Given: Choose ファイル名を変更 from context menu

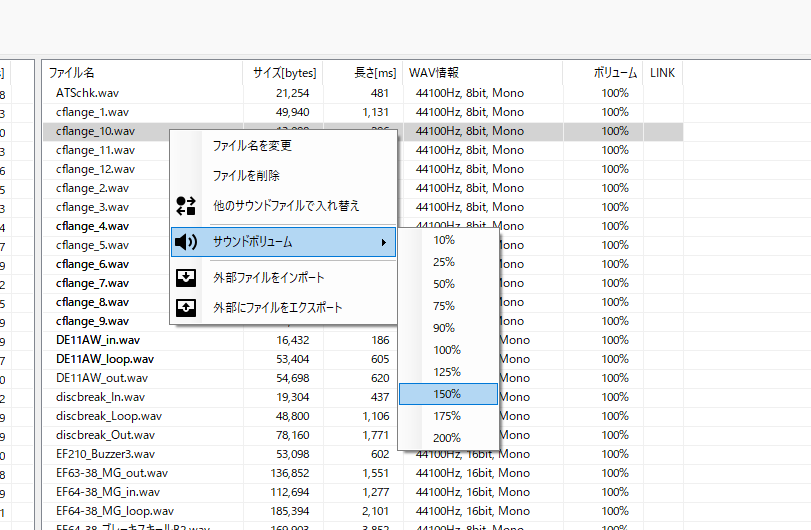Looking at the screenshot, I should [x=252, y=146].
